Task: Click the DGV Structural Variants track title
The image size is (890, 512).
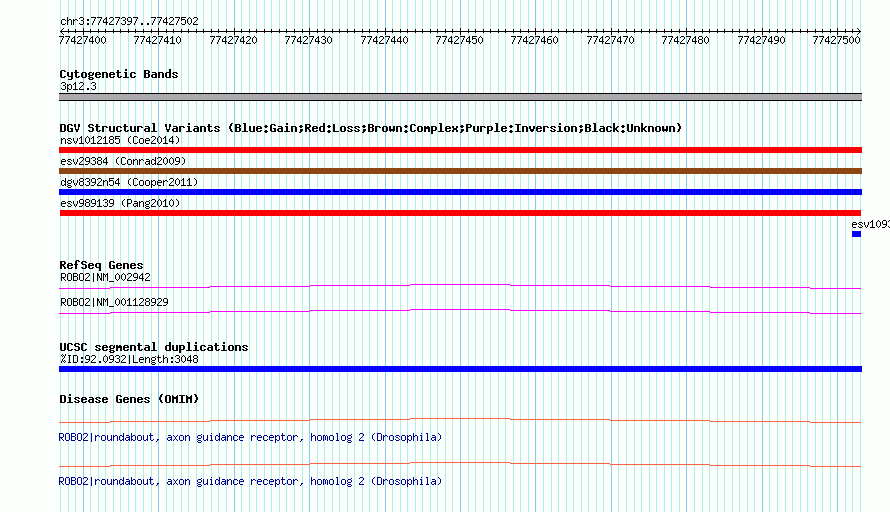Action: tap(371, 128)
